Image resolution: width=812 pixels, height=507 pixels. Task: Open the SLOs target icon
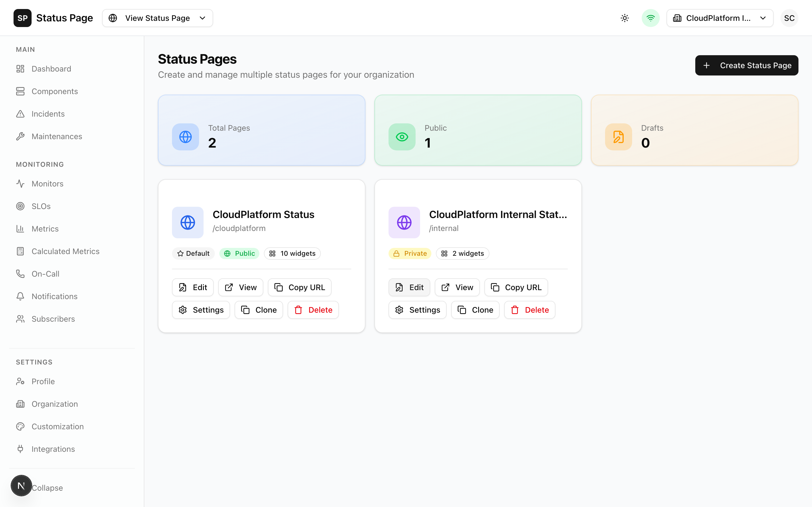pos(21,206)
